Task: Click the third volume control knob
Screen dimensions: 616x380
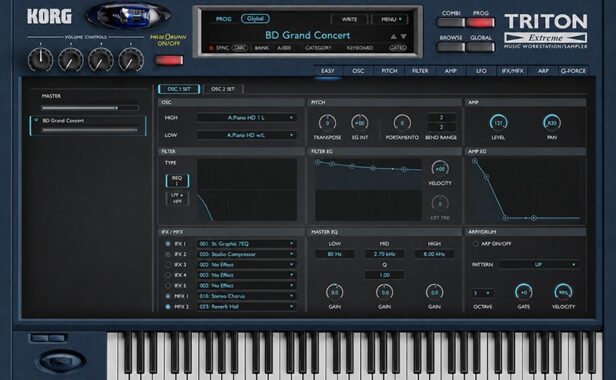Action: pyautogui.click(x=101, y=60)
